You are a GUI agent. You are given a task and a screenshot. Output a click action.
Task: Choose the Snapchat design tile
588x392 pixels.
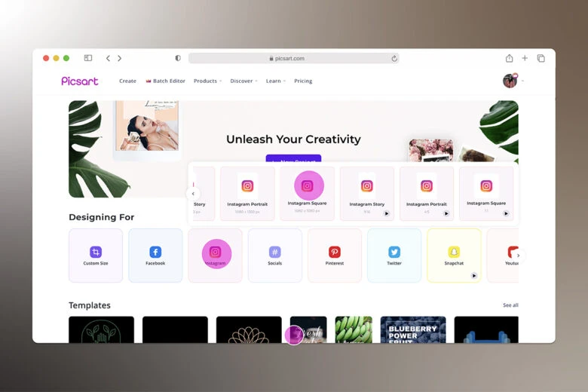tap(454, 255)
